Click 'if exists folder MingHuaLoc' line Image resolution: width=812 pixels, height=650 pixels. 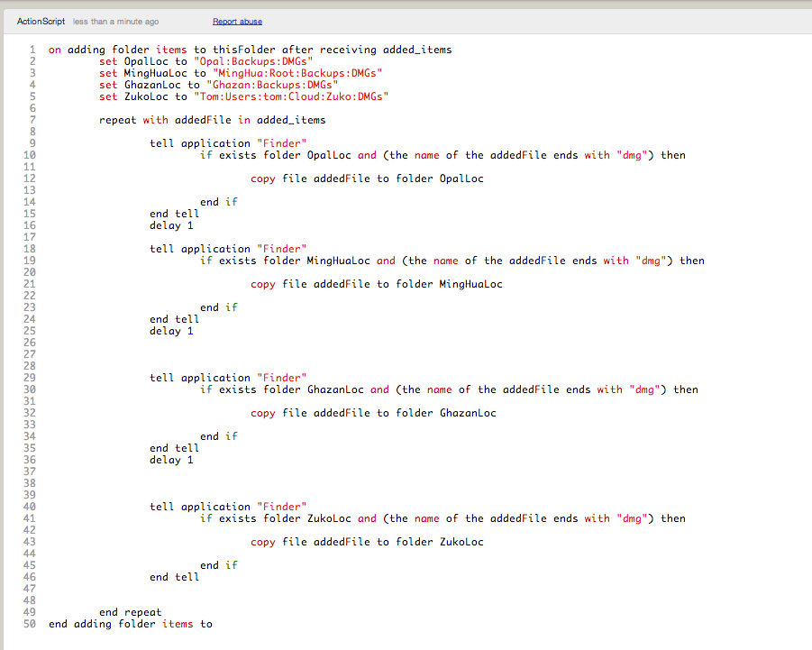tap(452, 261)
